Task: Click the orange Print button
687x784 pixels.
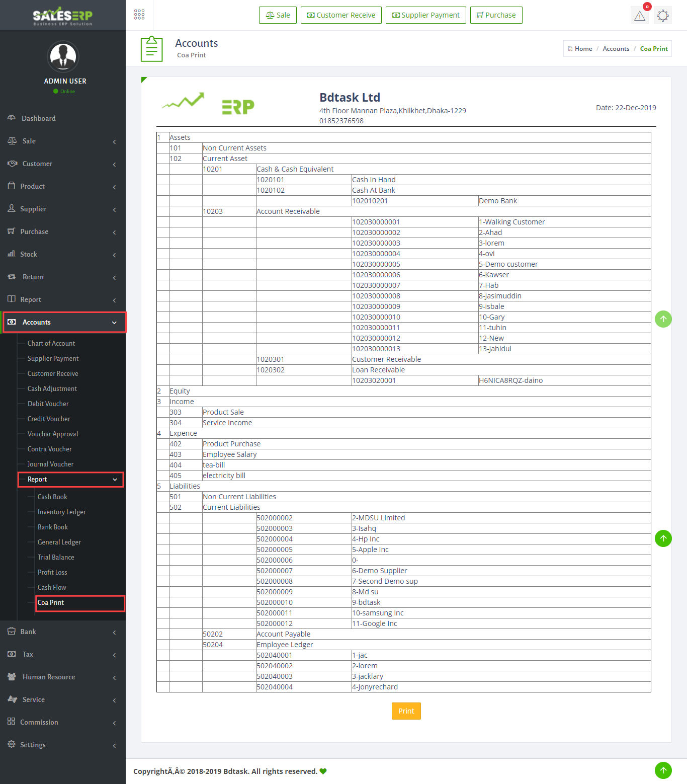Action: pyautogui.click(x=406, y=711)
